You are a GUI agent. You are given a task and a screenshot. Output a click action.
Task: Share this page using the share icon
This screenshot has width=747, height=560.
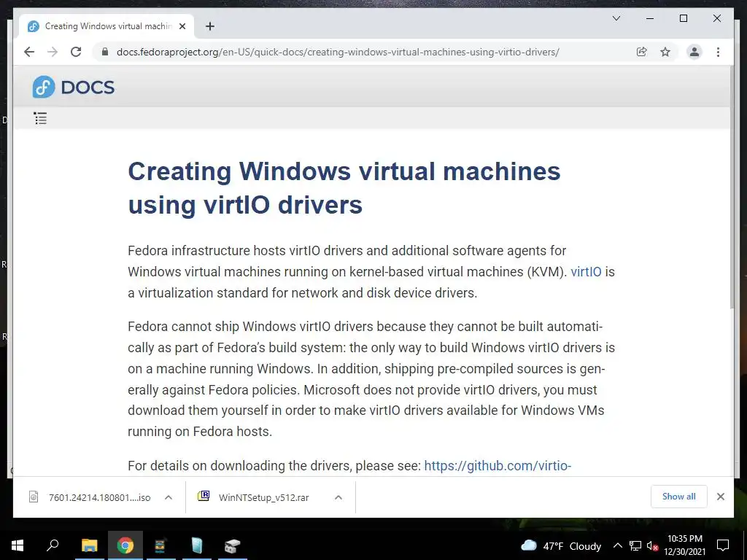point(642,52)
